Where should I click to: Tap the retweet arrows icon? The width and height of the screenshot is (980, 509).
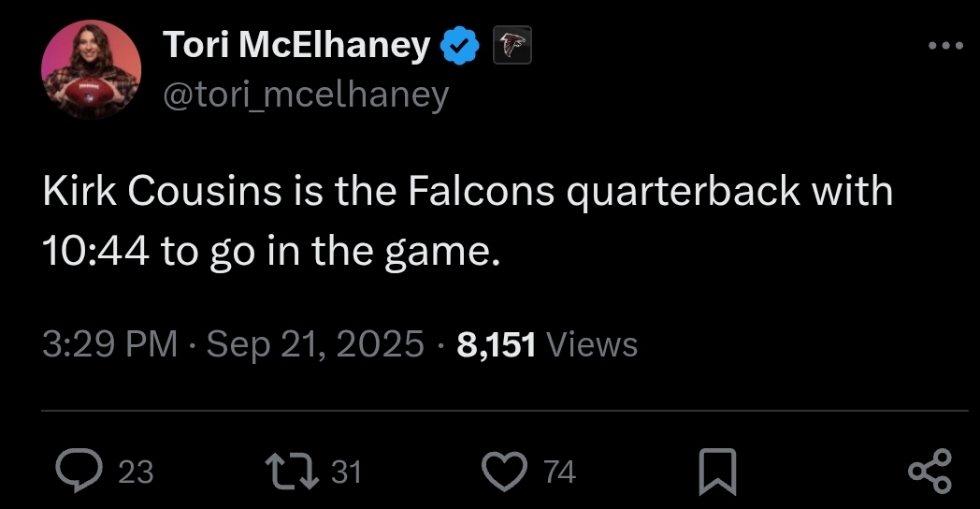[x=292, y=471]
